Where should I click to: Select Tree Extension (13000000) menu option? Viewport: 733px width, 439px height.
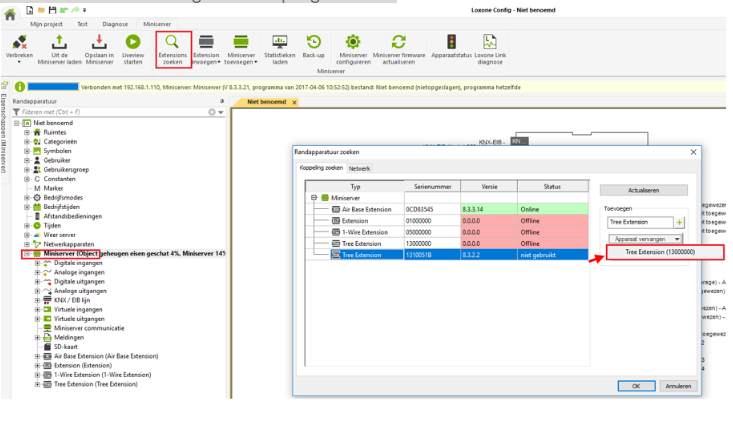pyautogui.click(x=660, y=253)
